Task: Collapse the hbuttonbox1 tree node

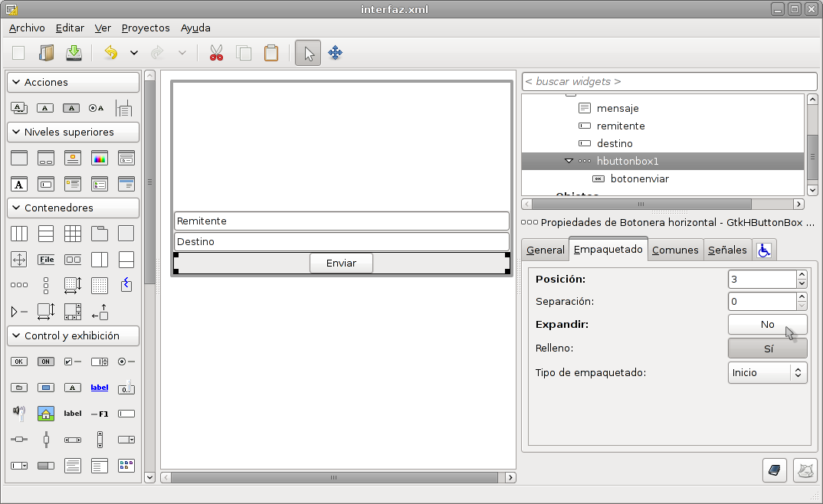Action: click(569, 161)
